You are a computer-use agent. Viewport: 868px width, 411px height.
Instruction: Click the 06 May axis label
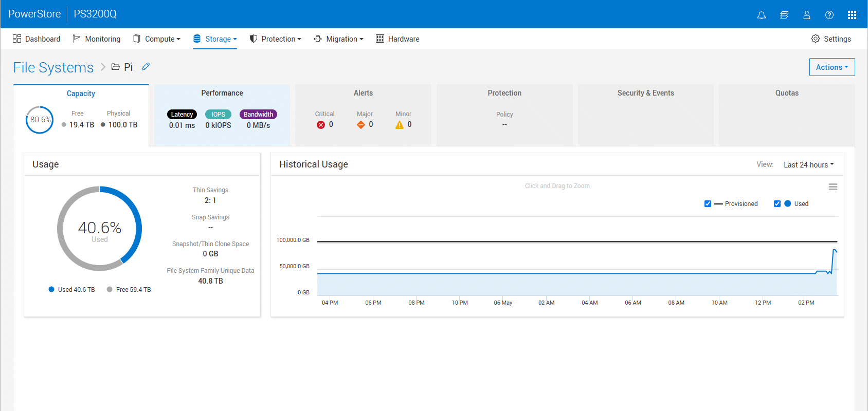point(503,303)
